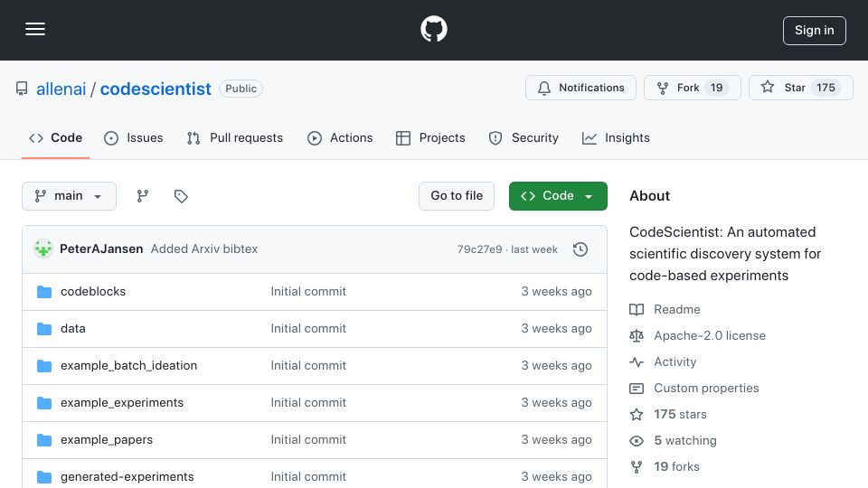Go to the Actions tab

(340, 137)
